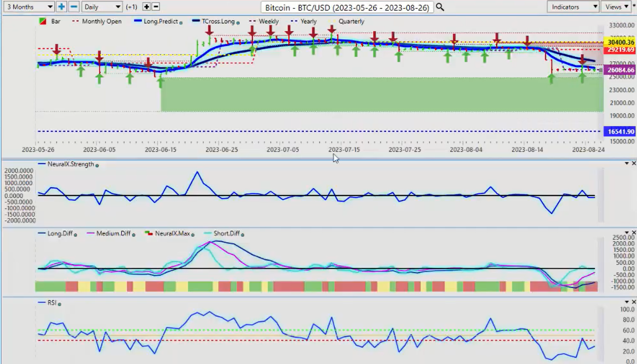Click the NeuralX.Max legend label
The image size is (637, 364).
(173, 233)
